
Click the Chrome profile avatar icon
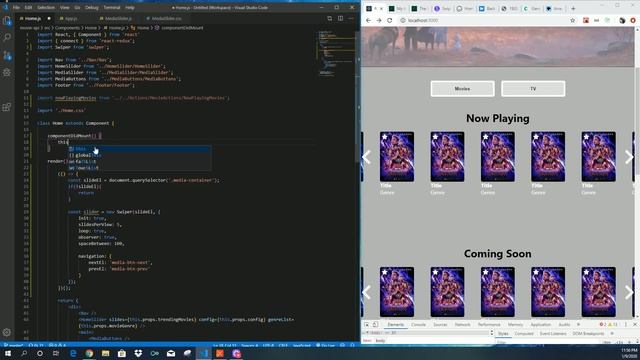tap(622, 20)
